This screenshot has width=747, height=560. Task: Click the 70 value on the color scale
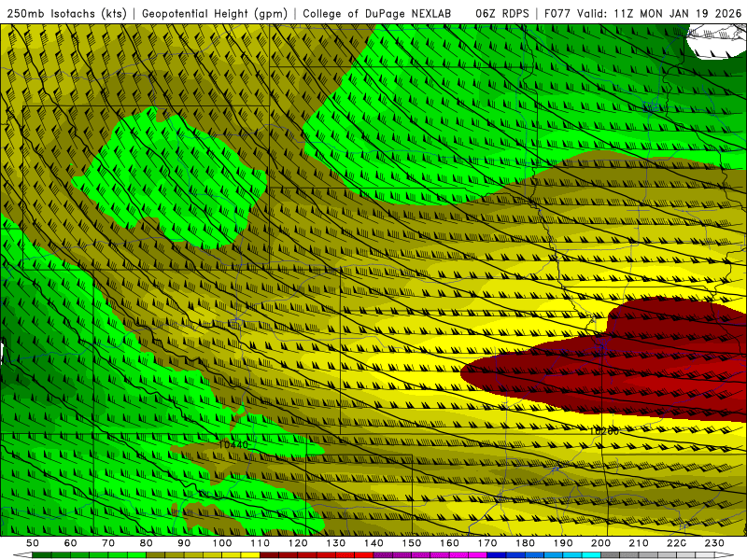point(108,543)
